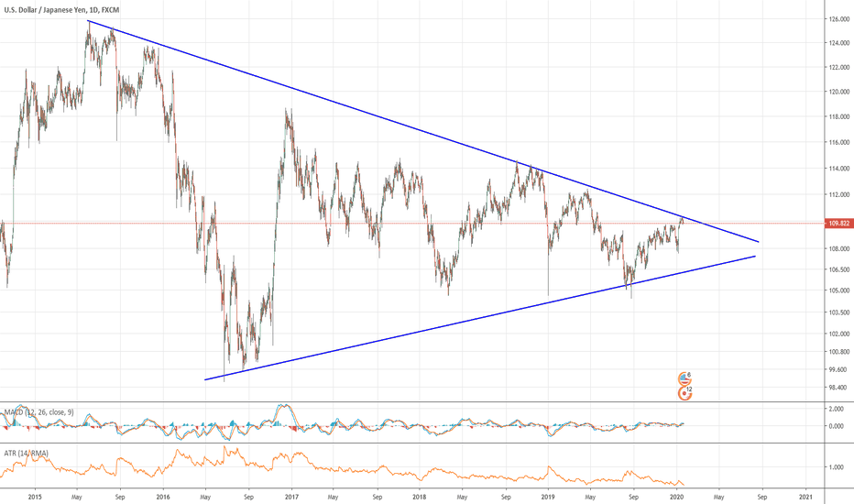This screenshot has width=854, height=504.
Task: Click the 2016 label on time axis
Action: point(163,497)
